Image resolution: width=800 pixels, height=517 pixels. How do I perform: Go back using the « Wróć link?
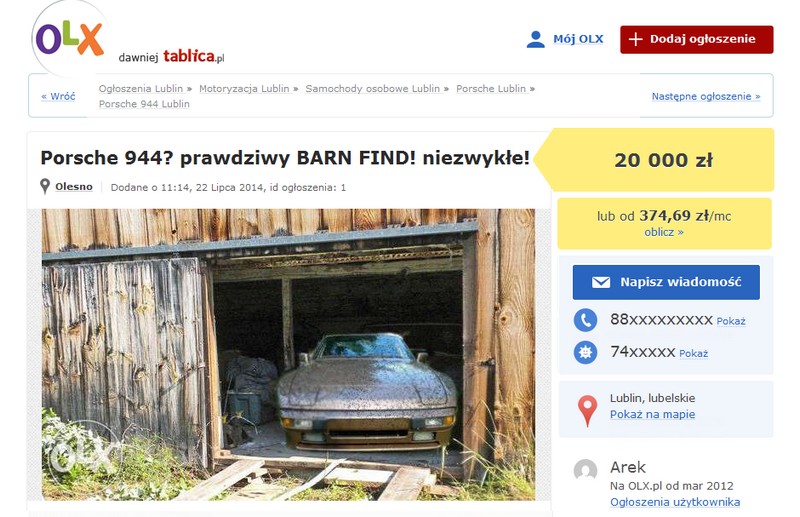[x=58, y=96]
